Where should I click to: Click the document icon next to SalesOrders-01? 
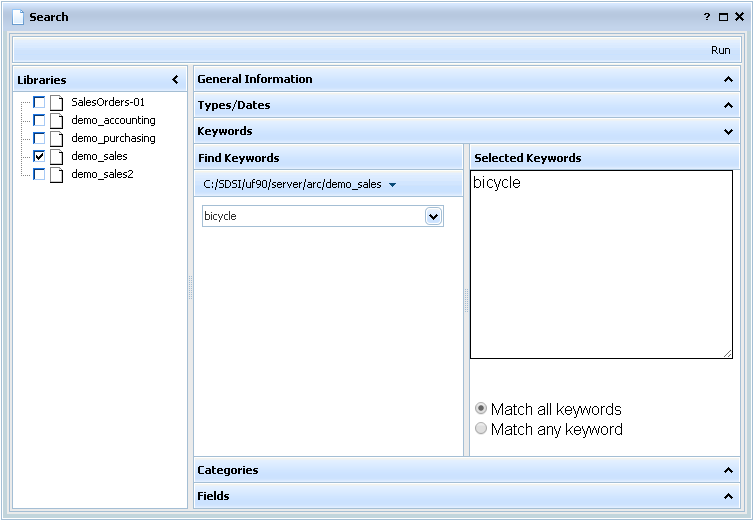[57, 102]
